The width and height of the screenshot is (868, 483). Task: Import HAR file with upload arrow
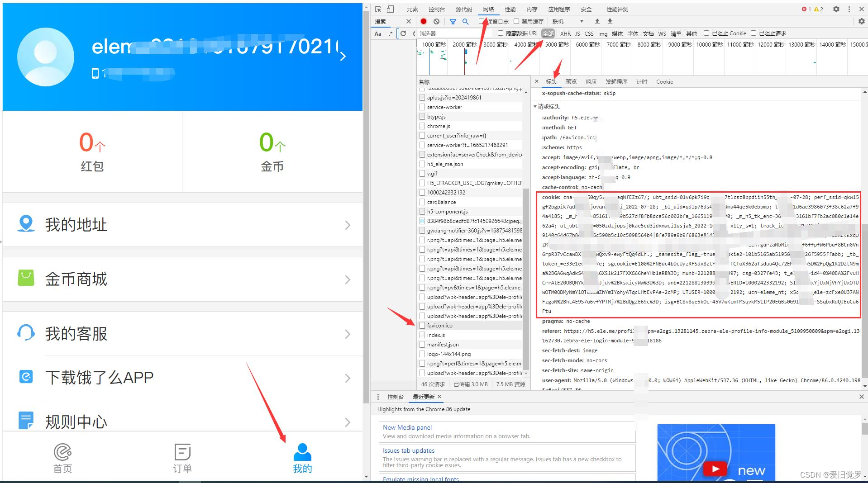pos(597,21)
